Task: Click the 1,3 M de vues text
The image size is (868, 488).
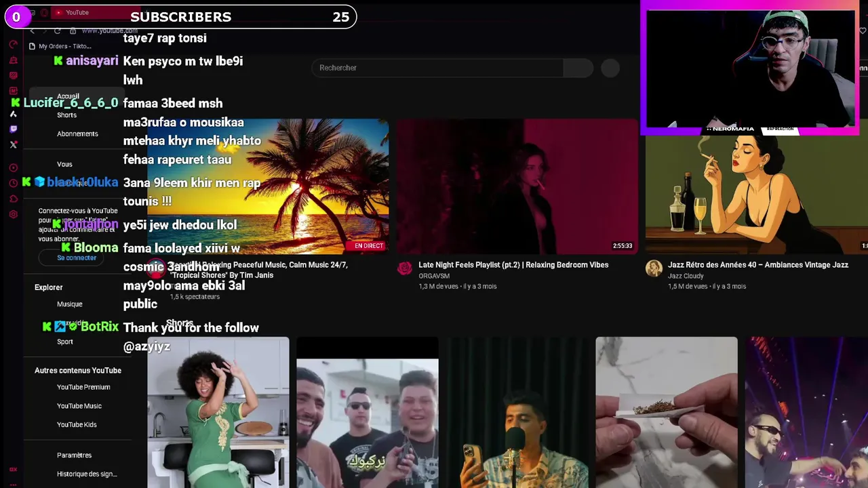Action: pyautogui.click(x=437, y=286)
